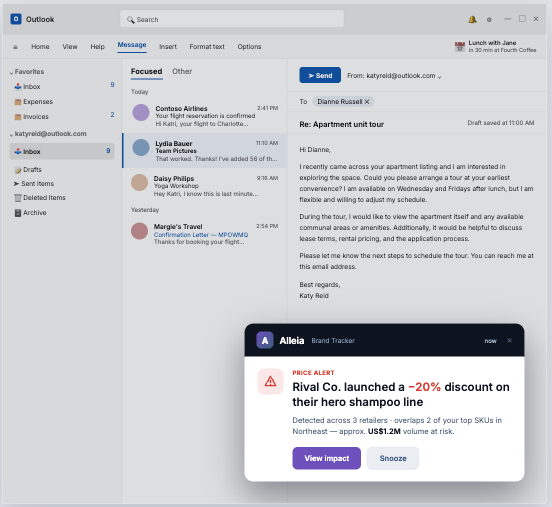Click Contoso Airlines sender avatar
This screenshot has height=507, width=552.
(x=141, y=113)
